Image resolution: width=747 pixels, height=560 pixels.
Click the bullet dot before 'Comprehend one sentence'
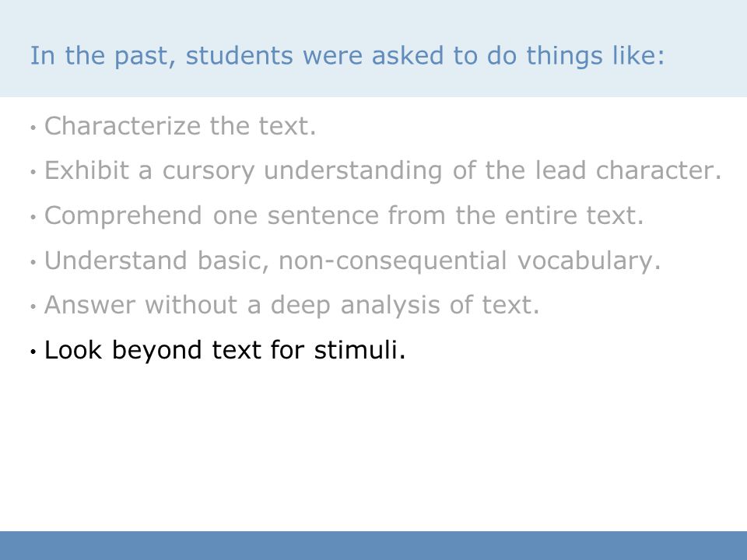(33, 217)
